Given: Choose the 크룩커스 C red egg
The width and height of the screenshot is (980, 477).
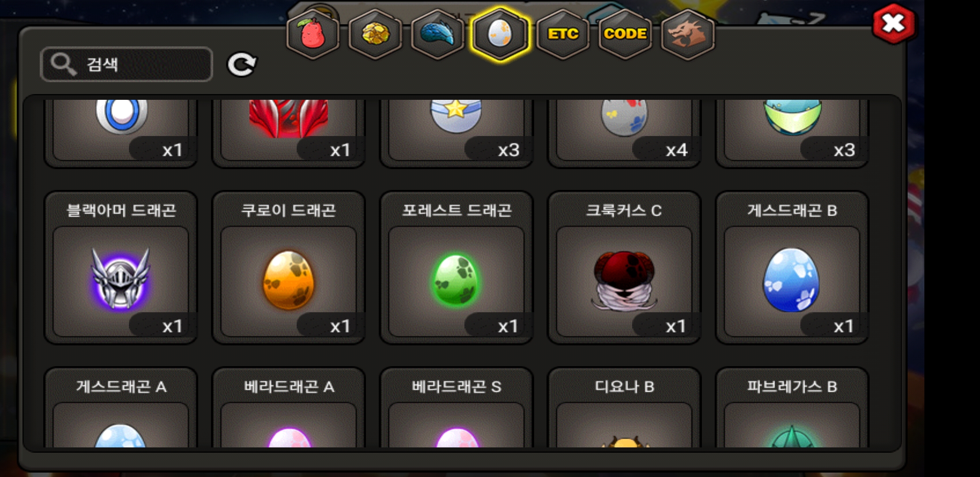Looking at the screenshot, I should pyautogui.click(x=624, y=268).
